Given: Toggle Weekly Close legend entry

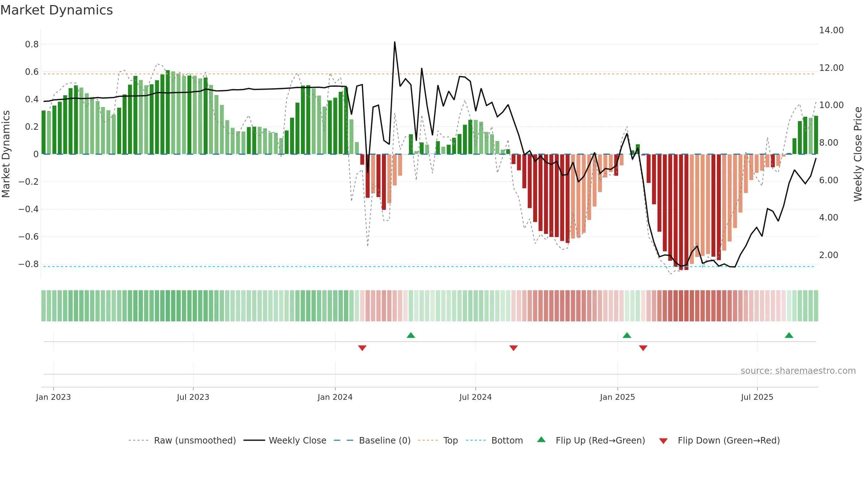Looking at the screenshot, I should coord(285,440).
